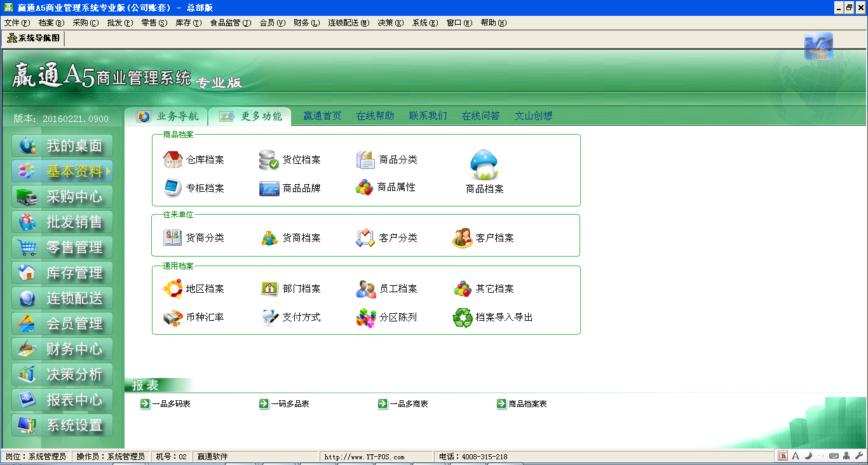Open 报表中心 report center
Image resolution: width=868 pixels, height=465 pixels.
pyautogui.click(x=62, y=400)
